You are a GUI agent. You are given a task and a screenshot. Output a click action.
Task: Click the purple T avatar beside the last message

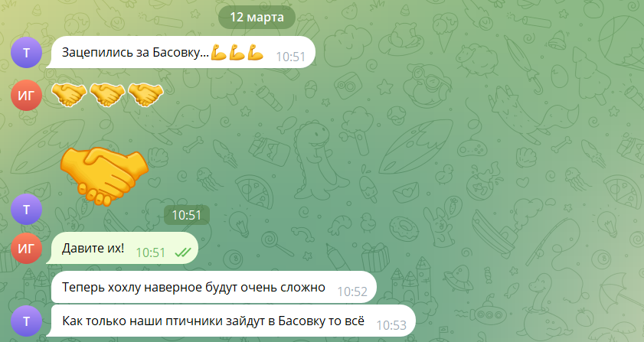(26, 321)
